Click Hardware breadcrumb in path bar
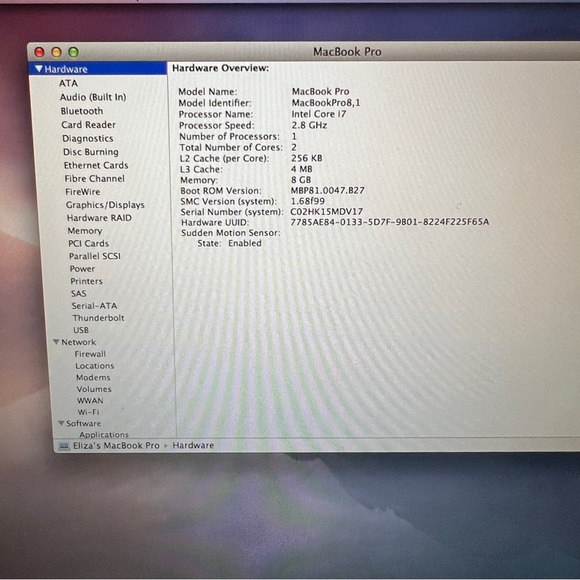 (x=193, y=445)
